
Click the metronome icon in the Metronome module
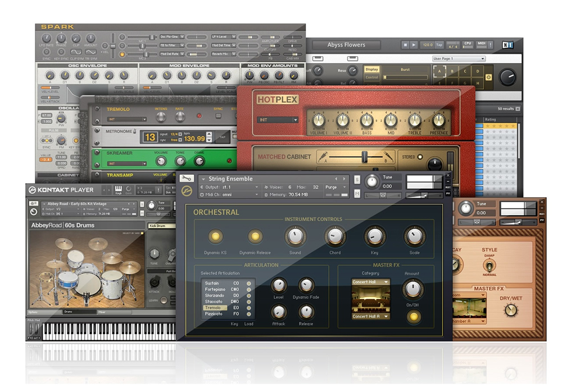pyautogui.click(x=135, y=131)
